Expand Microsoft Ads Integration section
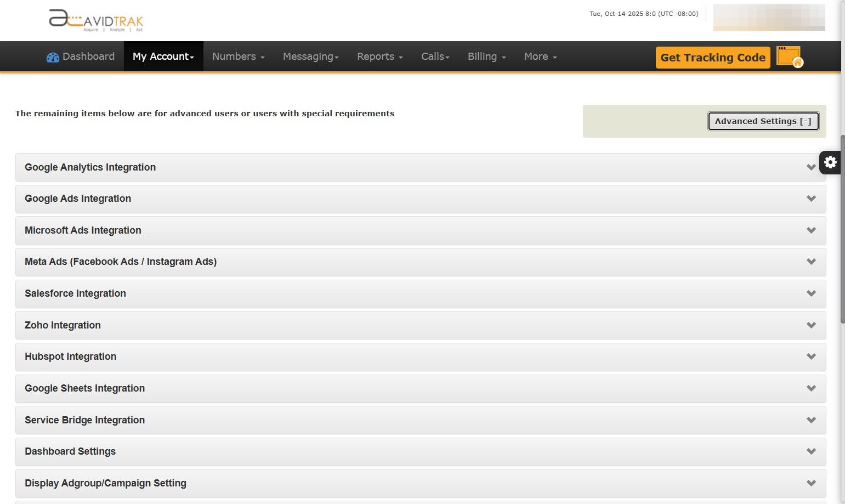The width and height of the screenshot is (845, 504). coord(421,230)
